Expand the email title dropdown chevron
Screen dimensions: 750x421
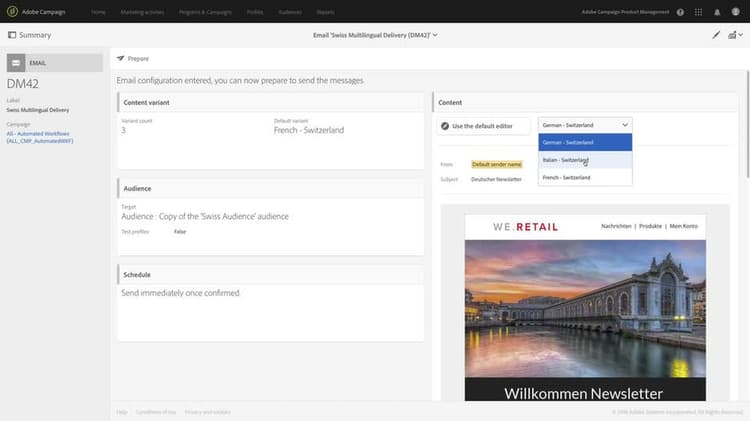(435, 35)
